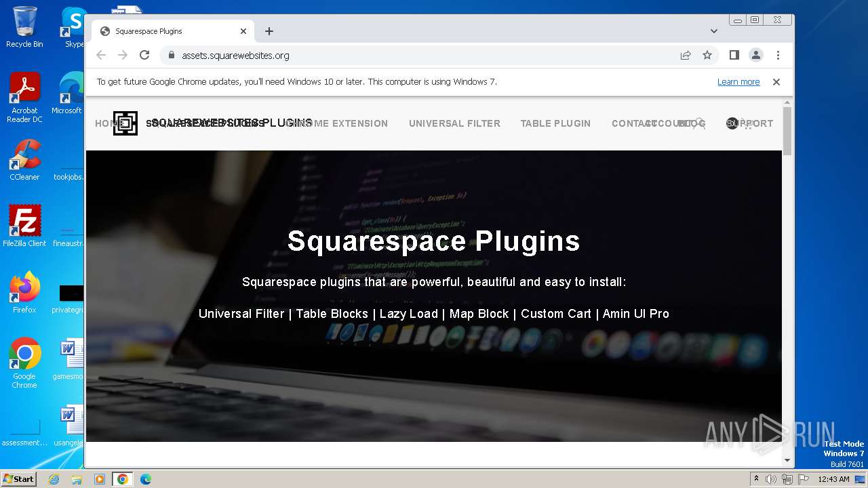The height and width of the screenshot is (488, 868).
Task: Open a new tab
Action: point(269,31)
